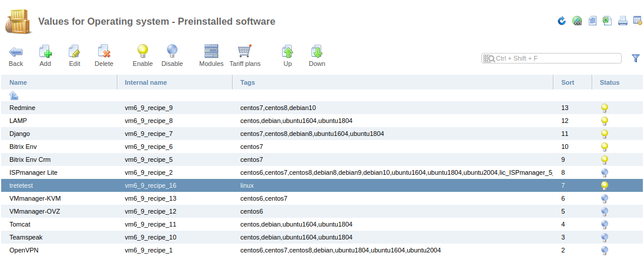This screenshot has height=256, width=644.
Task: Toggle the Redmine status bulb
Action: click(604, 108)
